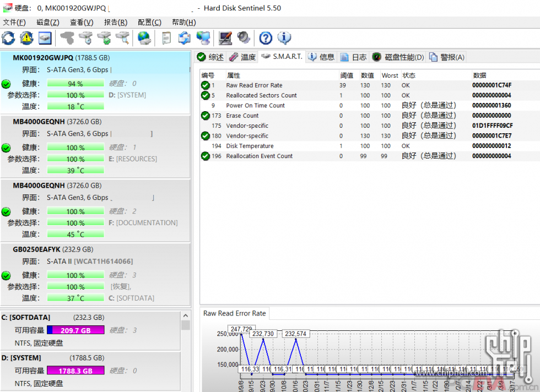Click the globe with disk toolbar icon
The width and height of the screenshot is (540, 392).
tap(144, 38)
